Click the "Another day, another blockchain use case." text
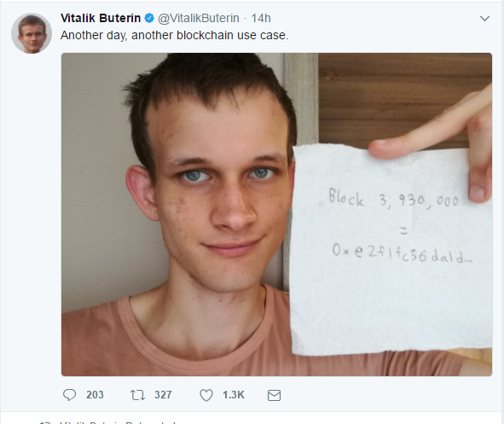Image resolution: width=504 pixels, height=424 pixels. 175,35
